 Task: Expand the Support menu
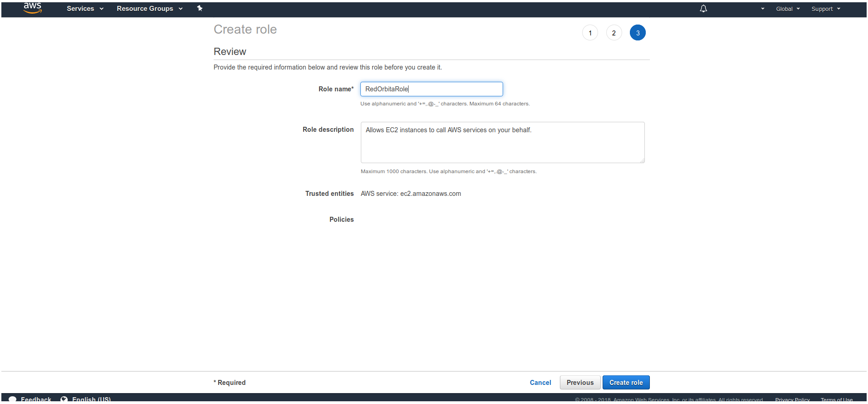825,9
